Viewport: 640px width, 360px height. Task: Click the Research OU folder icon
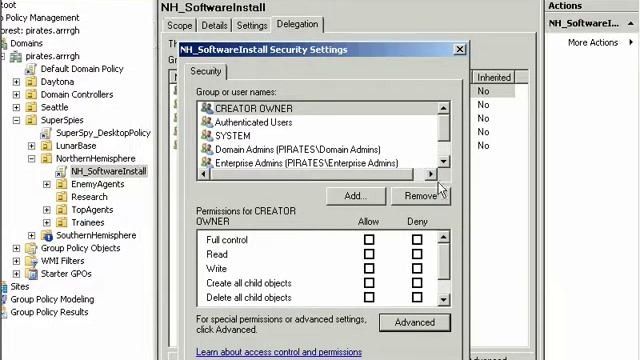tap(62, 197)
